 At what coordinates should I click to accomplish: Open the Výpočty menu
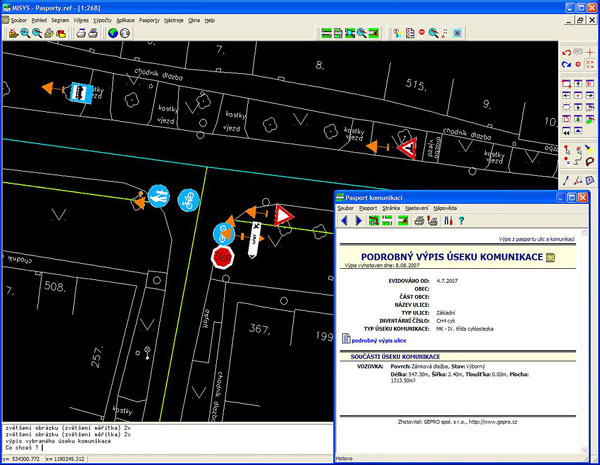tap(103, 20)
